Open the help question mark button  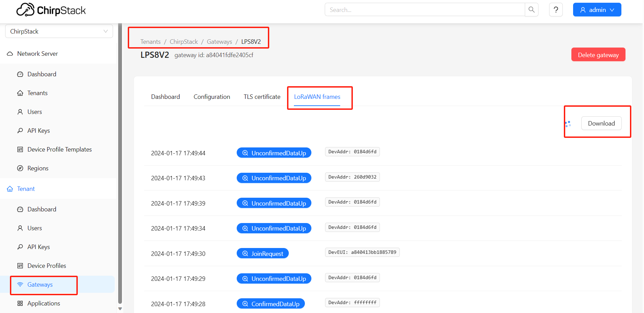(556, 10)
